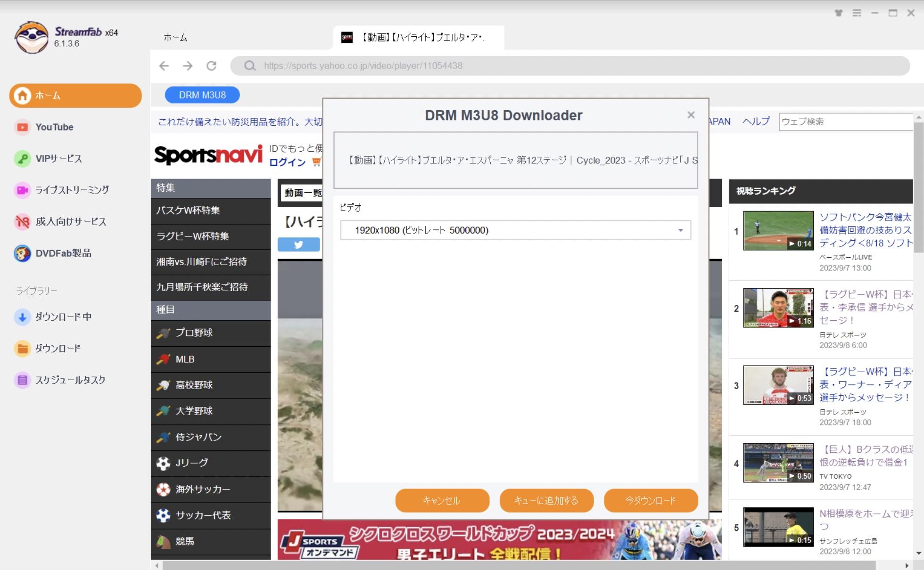The height and width of the screenshot is (570, 924).
Task: Click the プロ野球 baseball bat icon
Action: coord(163,333)
